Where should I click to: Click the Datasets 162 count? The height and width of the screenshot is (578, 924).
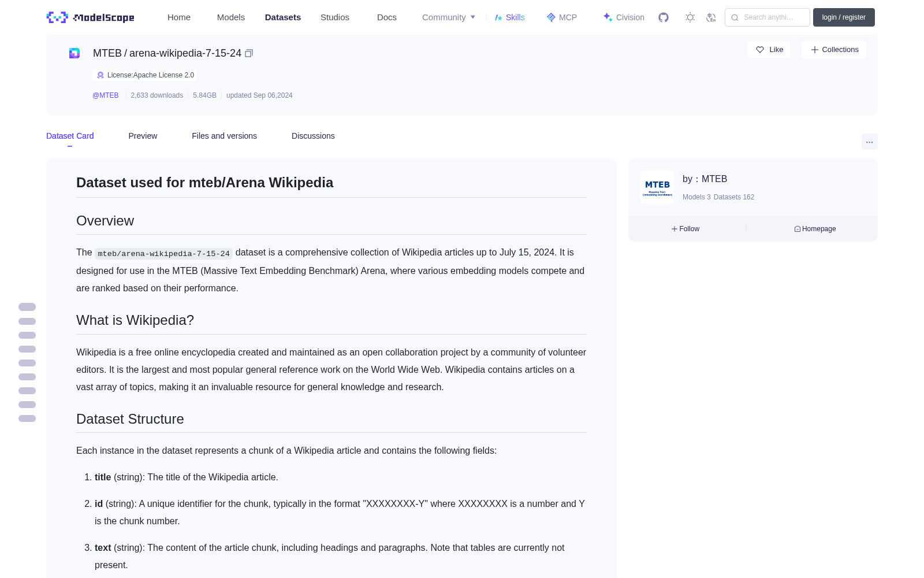(x=734, y=197)
